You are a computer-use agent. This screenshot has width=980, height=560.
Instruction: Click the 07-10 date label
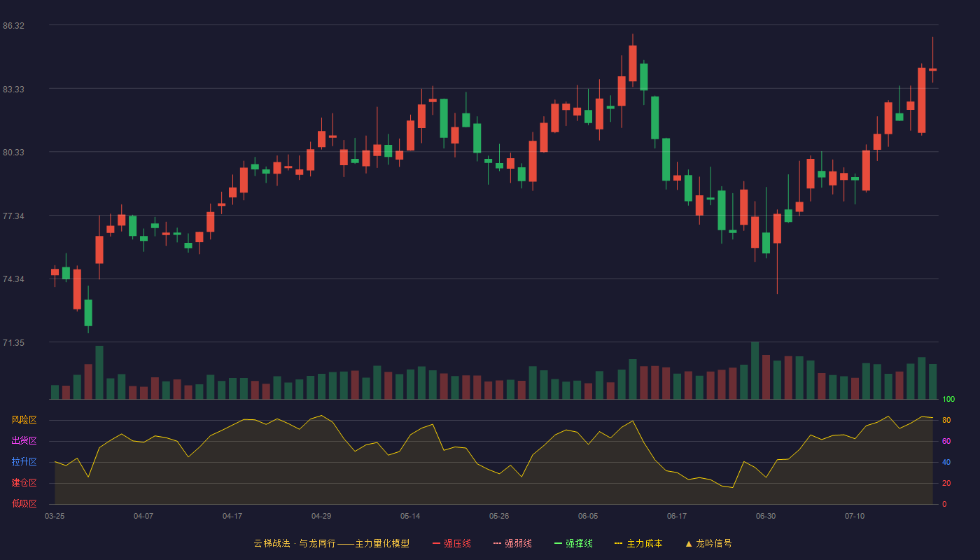pos(855,516)
